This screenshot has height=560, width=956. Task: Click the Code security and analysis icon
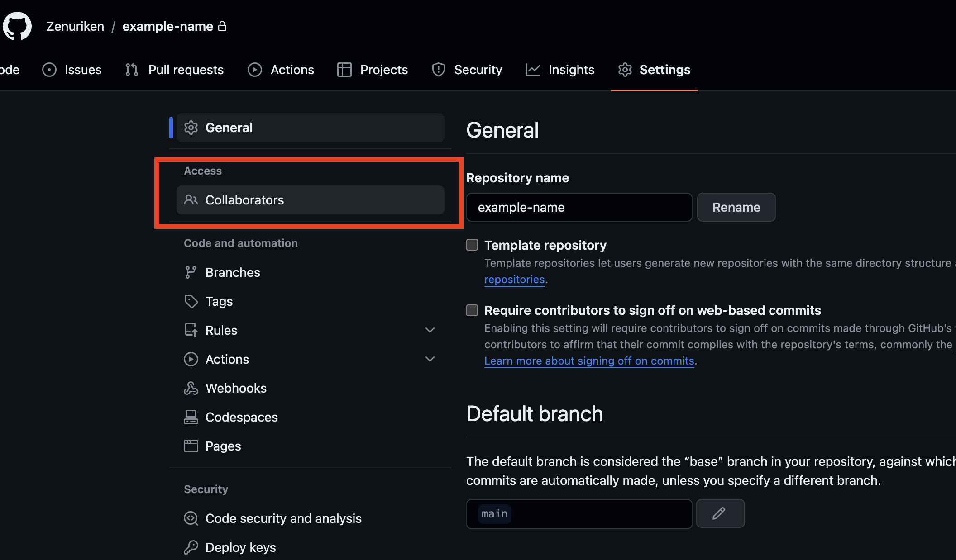(x=191, y=518)
